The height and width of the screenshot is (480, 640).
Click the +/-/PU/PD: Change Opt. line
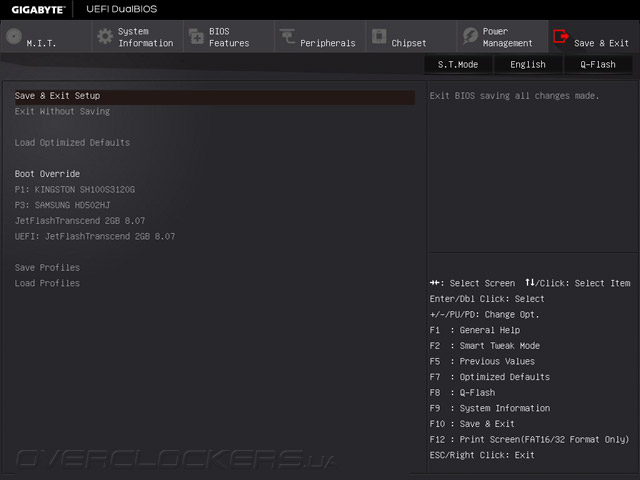click(484, 315)
